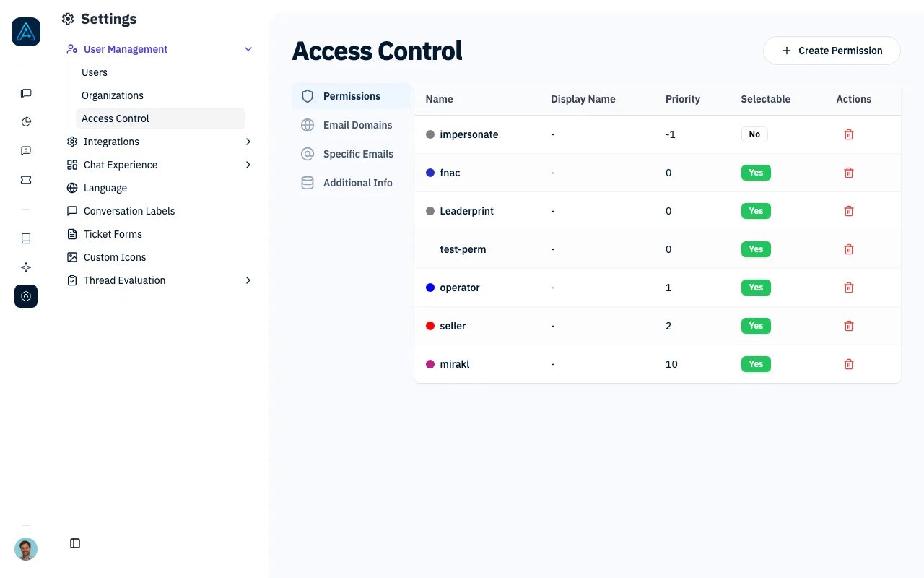Click priority value "-1" for impersonate
The image size is (924, 578).
click(671, 134)
